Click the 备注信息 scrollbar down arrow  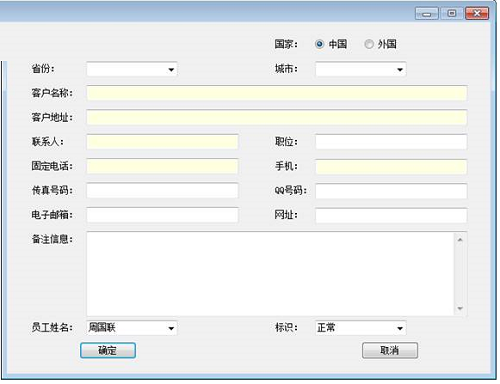coord(460,308)
